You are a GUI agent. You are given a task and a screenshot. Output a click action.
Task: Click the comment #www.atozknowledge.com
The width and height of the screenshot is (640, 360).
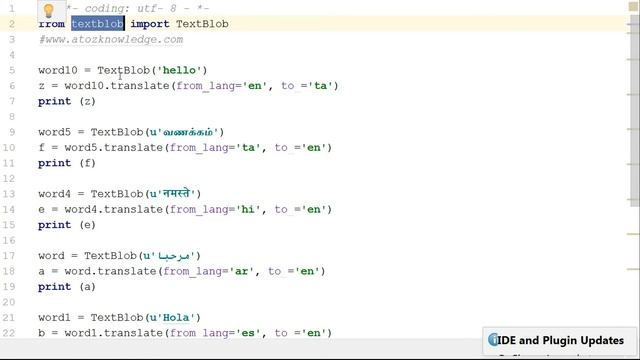pos(111,40)
